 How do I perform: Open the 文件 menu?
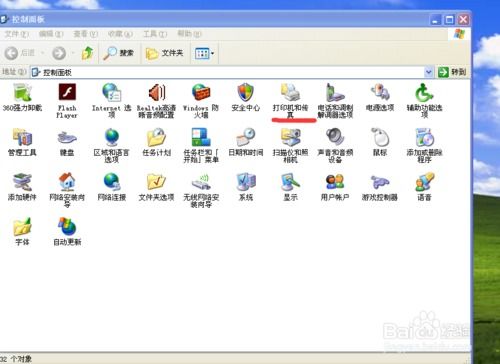pyautogui.click(x=16, y=34)
